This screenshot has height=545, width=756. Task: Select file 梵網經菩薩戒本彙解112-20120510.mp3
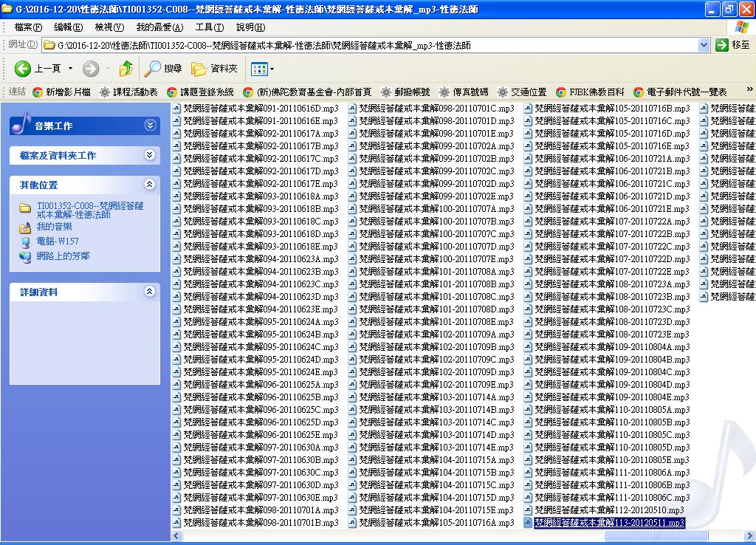(x=608, y=510)
